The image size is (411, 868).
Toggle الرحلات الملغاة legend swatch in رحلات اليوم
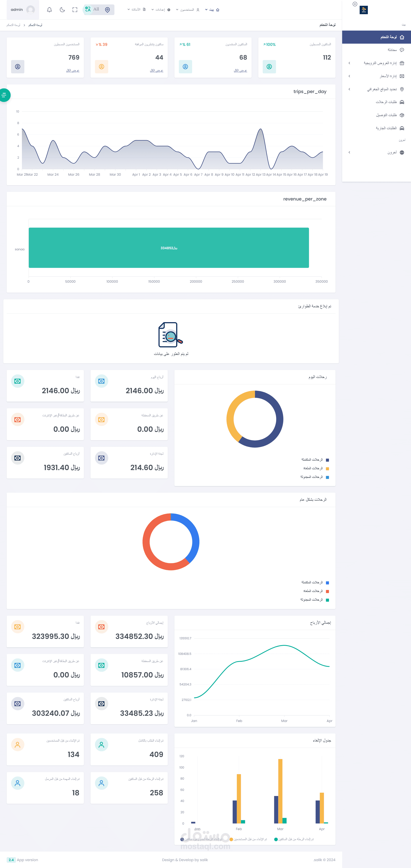[x=328, y=469]
